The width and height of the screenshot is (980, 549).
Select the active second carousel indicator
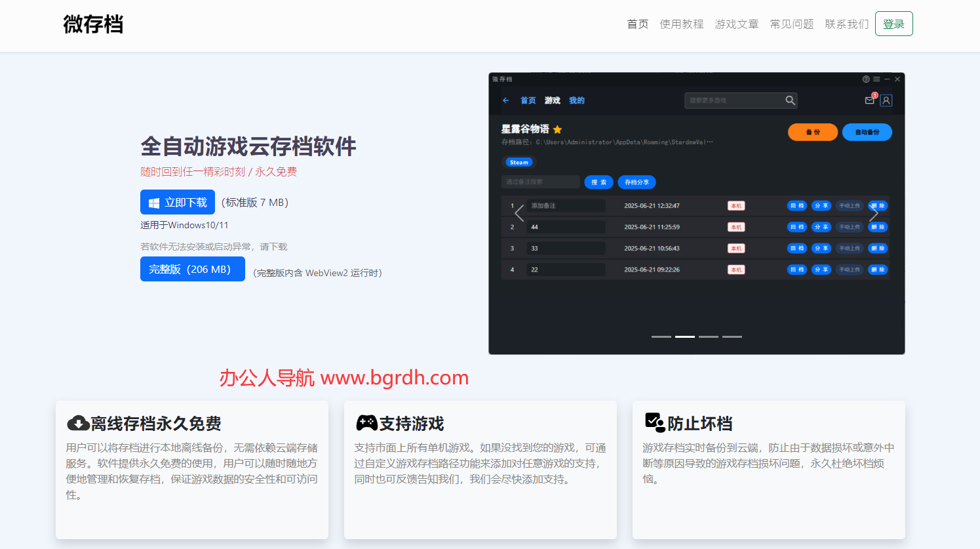pos(685,336)
